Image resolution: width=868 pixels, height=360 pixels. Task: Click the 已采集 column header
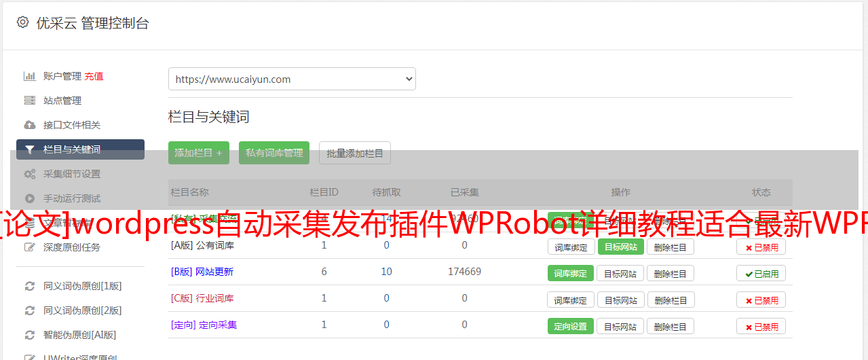click(465, 192)
